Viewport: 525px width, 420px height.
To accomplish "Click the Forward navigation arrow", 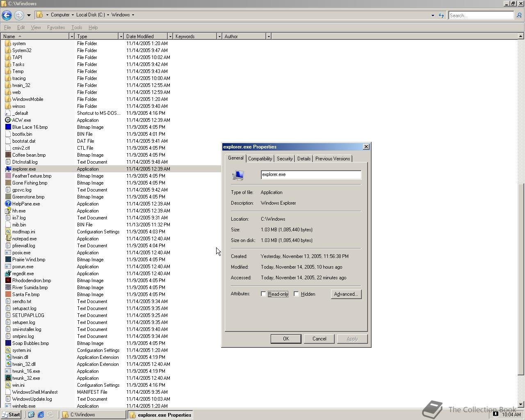I will pyautogui.click(x=19, y=15).
